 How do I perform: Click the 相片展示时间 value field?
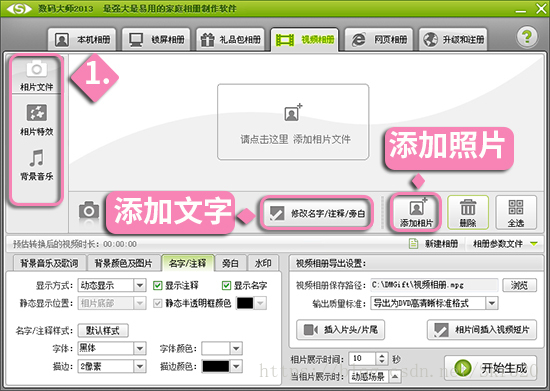click(362, 358)
